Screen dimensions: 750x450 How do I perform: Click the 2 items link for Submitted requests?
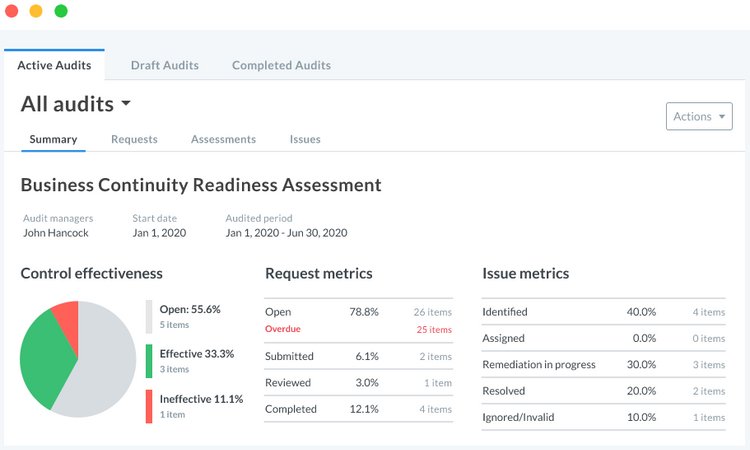point(436,357)
